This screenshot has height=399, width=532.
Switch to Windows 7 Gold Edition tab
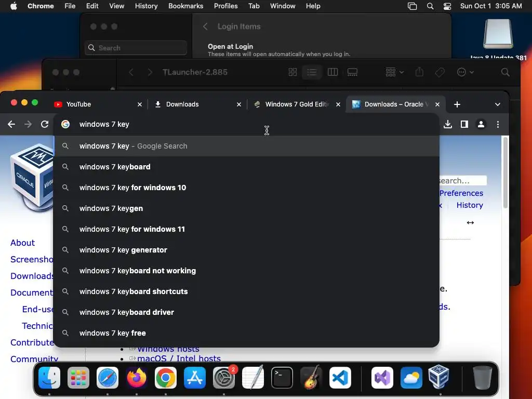tap(297, 104)
